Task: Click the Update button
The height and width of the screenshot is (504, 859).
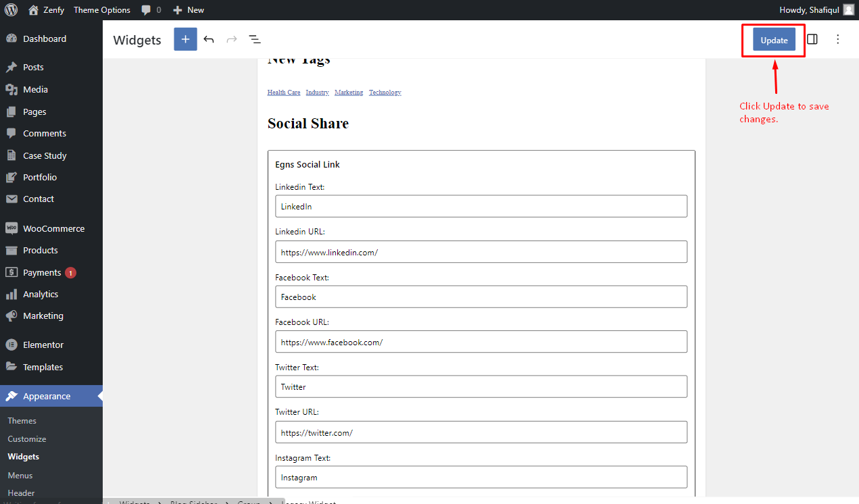Action: pos(774,40)
